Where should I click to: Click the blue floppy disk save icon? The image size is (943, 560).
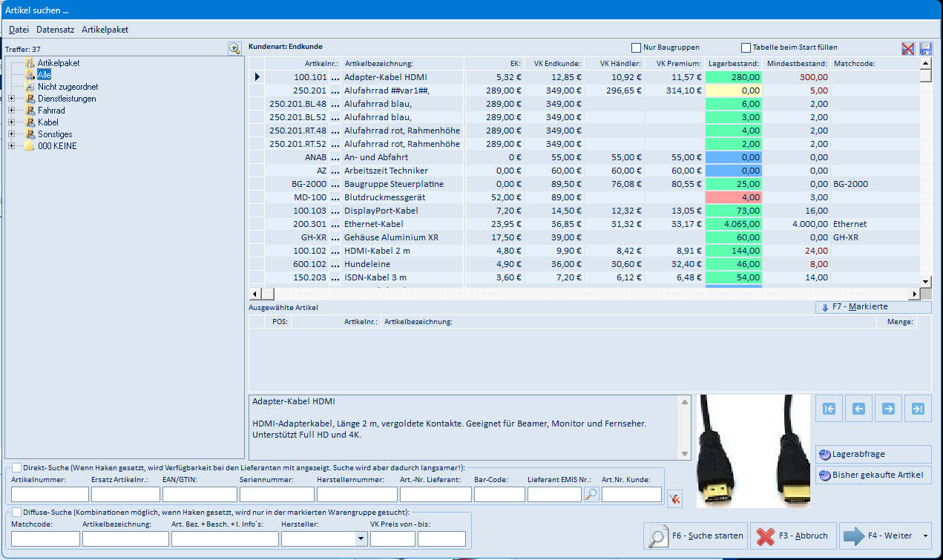925,48
